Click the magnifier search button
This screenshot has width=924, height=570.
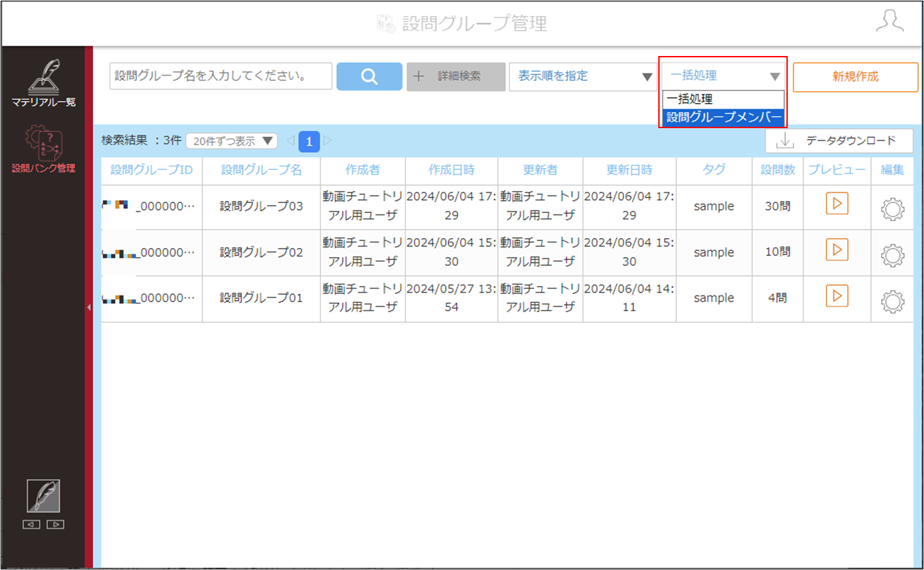click(369, 76)
